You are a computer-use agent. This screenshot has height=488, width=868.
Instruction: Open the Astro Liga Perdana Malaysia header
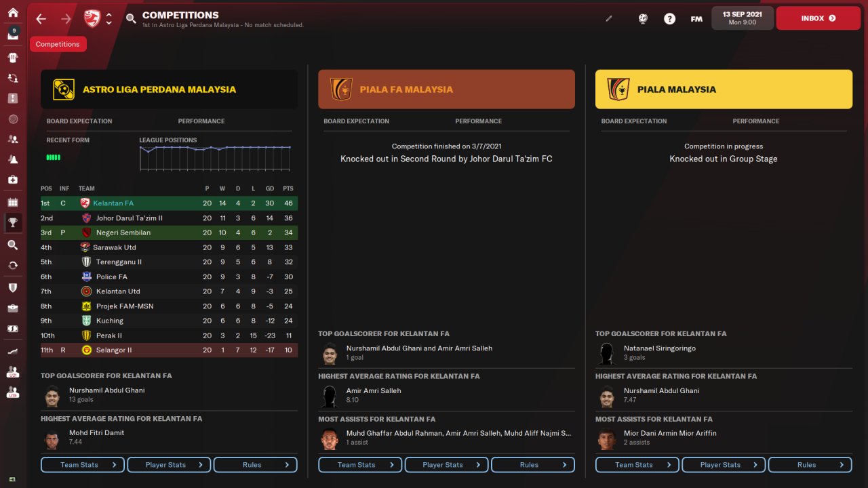[169, 89]
